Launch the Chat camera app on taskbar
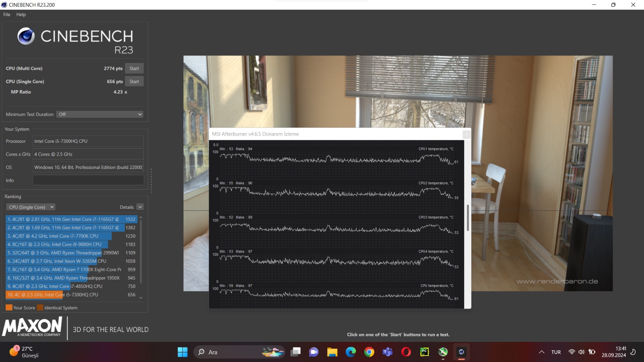This screenshot has width=644, height=362. click(x=314, y=352)
